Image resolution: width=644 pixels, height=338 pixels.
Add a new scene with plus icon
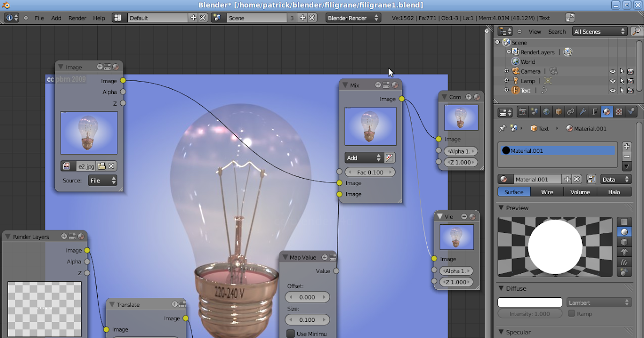[302, 18]
